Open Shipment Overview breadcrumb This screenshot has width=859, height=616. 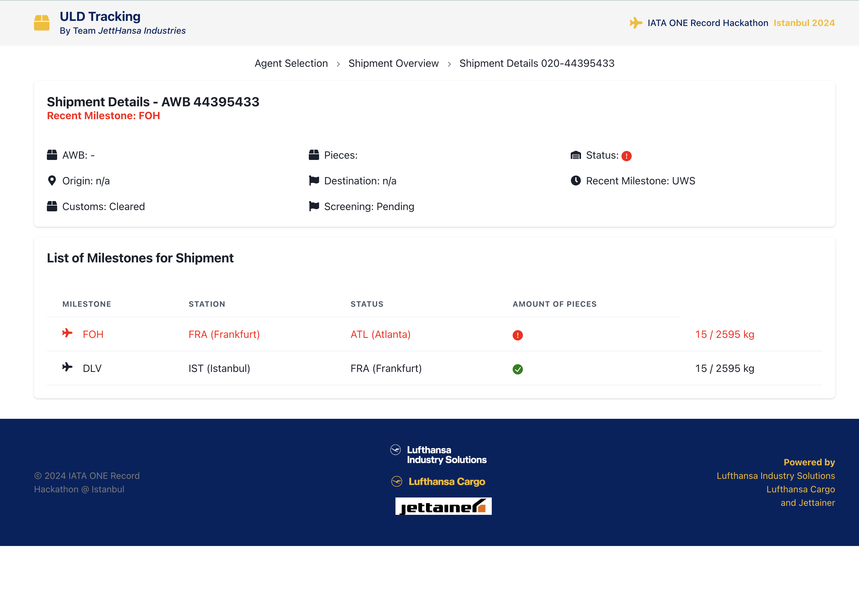pyautogui.click(x=393, y=63)
